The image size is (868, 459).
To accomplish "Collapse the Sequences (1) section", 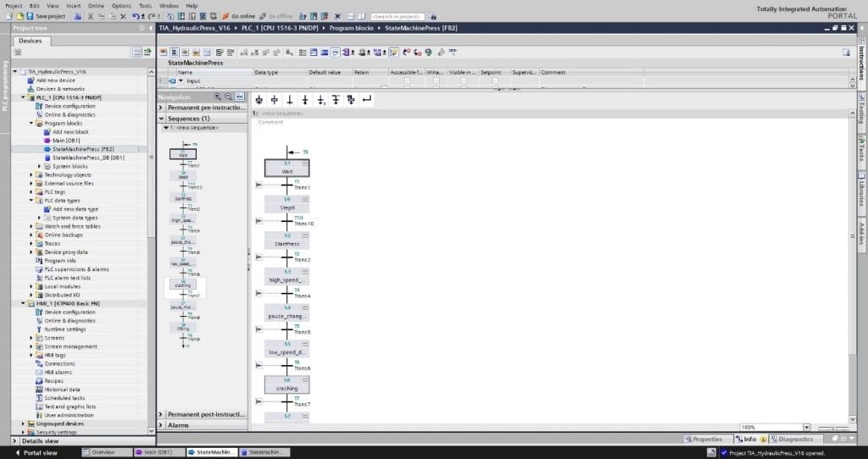I will [x=162, y=119].
